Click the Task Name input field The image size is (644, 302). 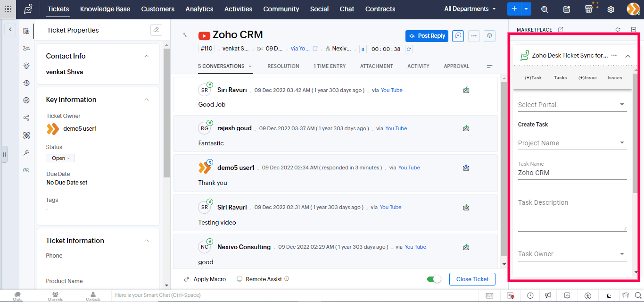tap(572, 173)
